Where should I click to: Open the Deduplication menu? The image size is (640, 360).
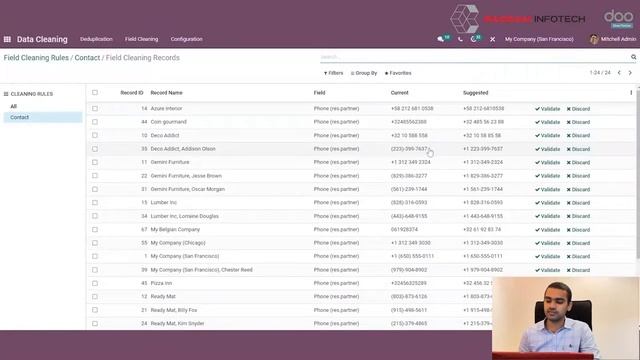tap(96, 39)
